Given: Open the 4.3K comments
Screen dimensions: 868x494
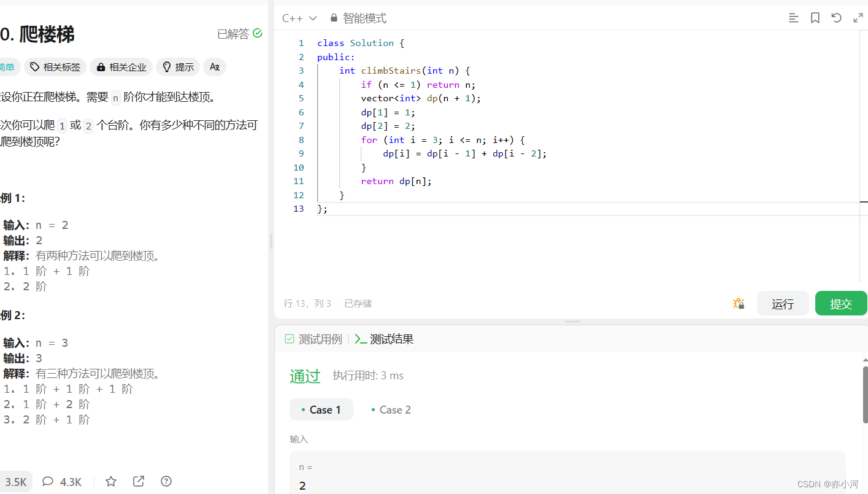Looking at the screenshot, I should tap(62, 482).
